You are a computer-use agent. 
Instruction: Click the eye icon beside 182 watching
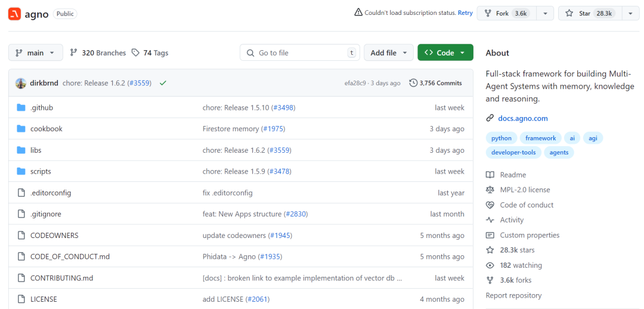click(x=490, y=265)
